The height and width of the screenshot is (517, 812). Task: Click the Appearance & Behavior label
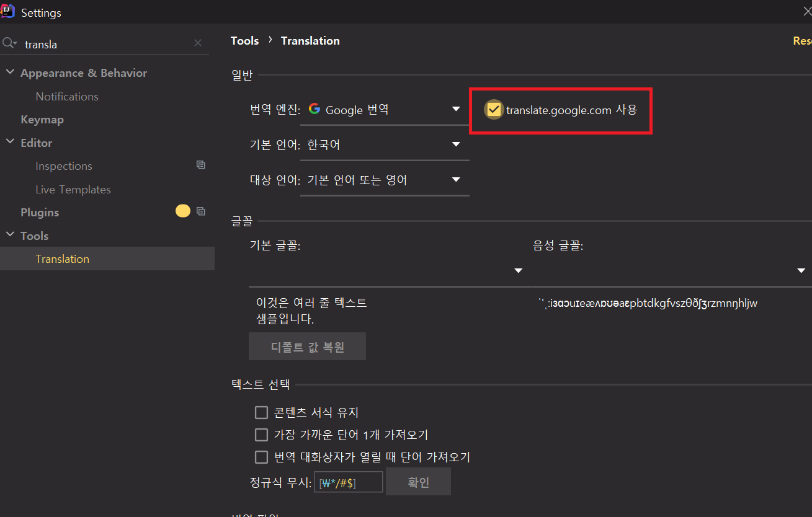(84, 73)
